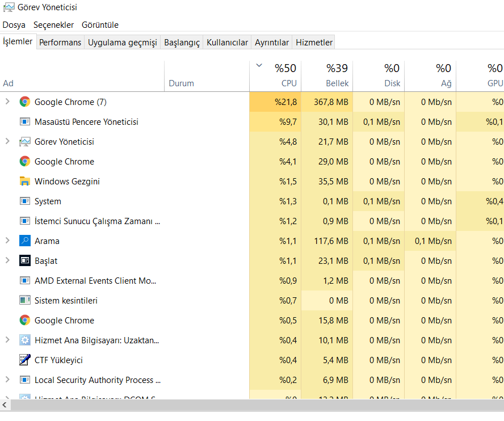The width and height of the screenshot is (504, 421).
Task: Expand the Başlat process row
Action: click(x=7, y=260)
